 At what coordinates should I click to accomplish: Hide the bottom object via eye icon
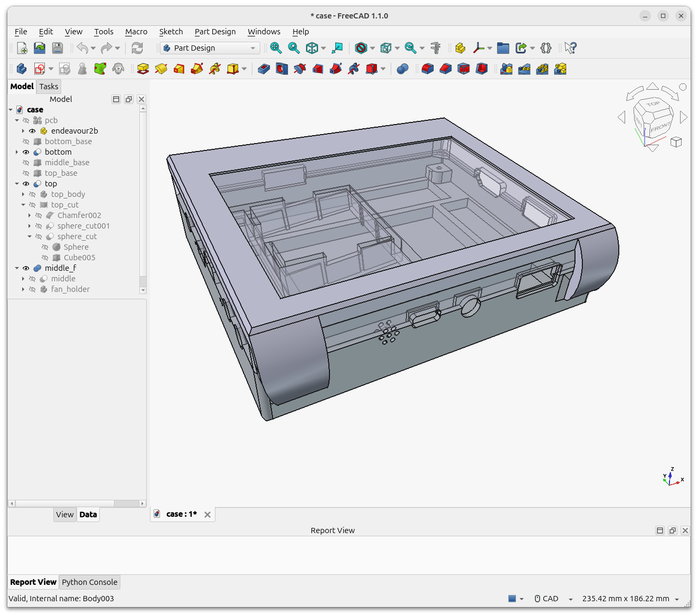pos(26,152)
